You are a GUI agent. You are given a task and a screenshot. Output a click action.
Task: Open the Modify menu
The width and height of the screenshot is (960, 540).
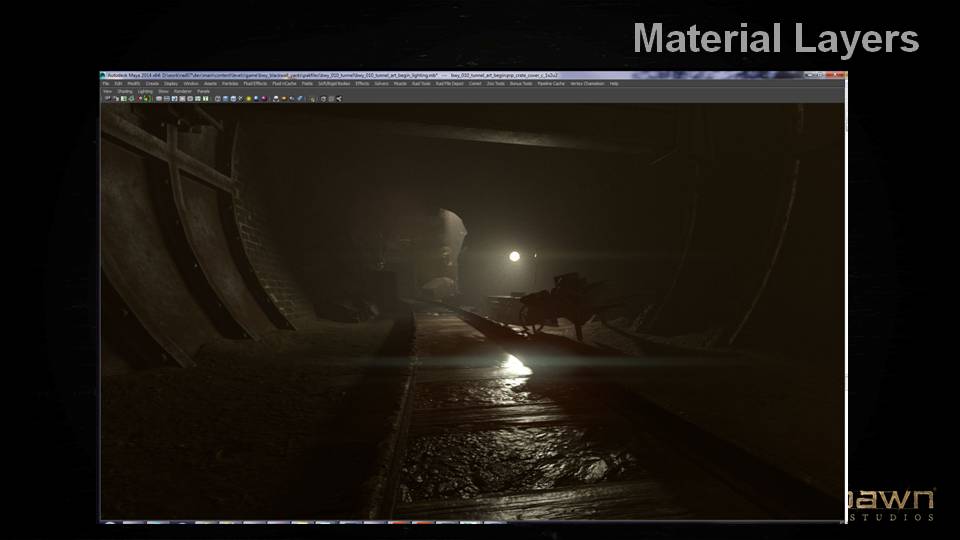pyautogui.click(x=133, y=84)
